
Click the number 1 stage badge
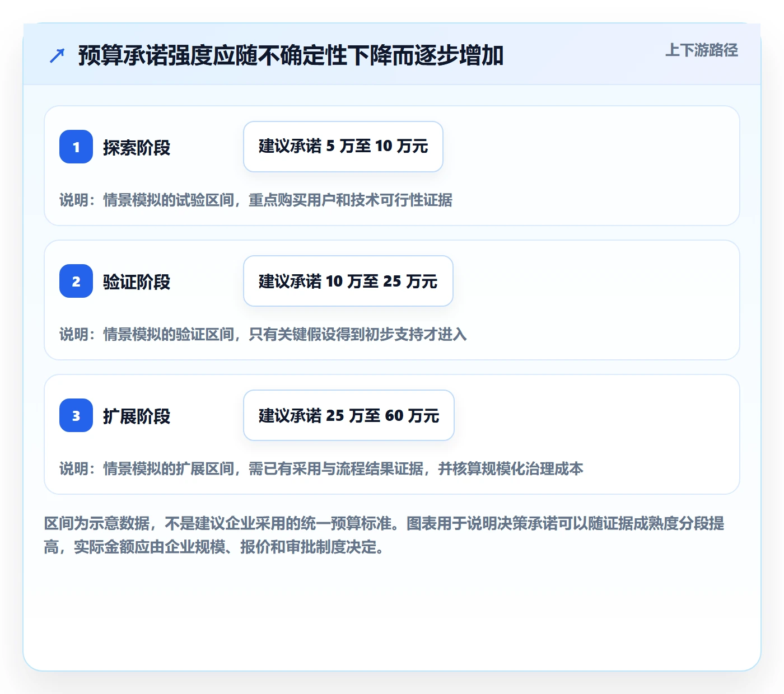point(76,147)
